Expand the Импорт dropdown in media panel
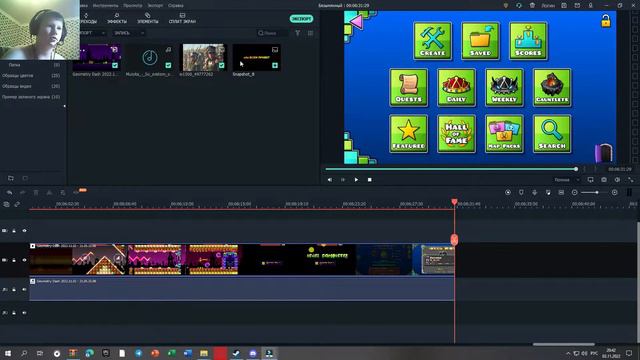This screenshot has height=360, width=640. [x=92, y=33]
